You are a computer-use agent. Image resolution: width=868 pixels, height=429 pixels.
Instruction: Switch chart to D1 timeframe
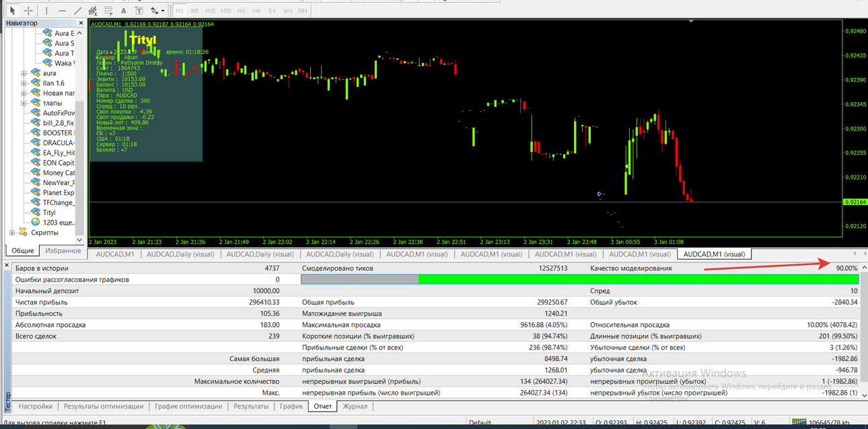click(x=272, y=11)
